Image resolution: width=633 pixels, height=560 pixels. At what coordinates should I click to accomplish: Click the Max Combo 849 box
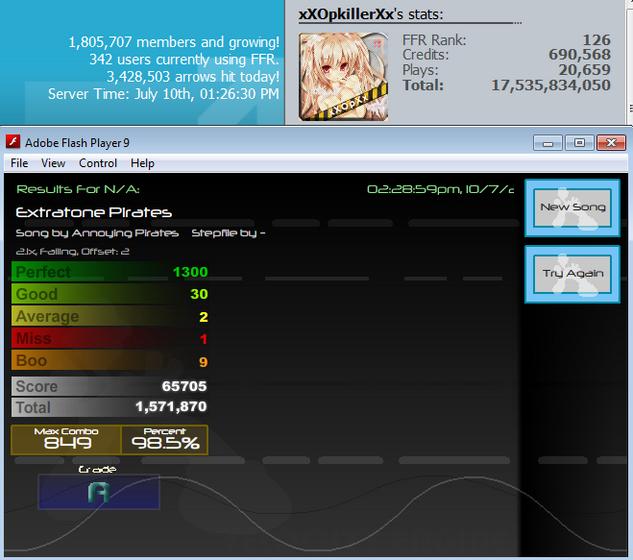click(66, 440)
